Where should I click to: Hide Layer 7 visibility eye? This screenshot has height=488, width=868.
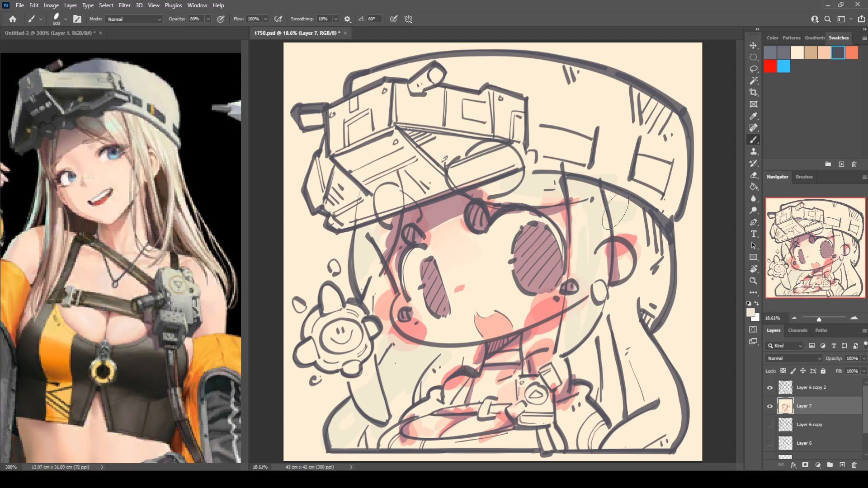(769, 406)
